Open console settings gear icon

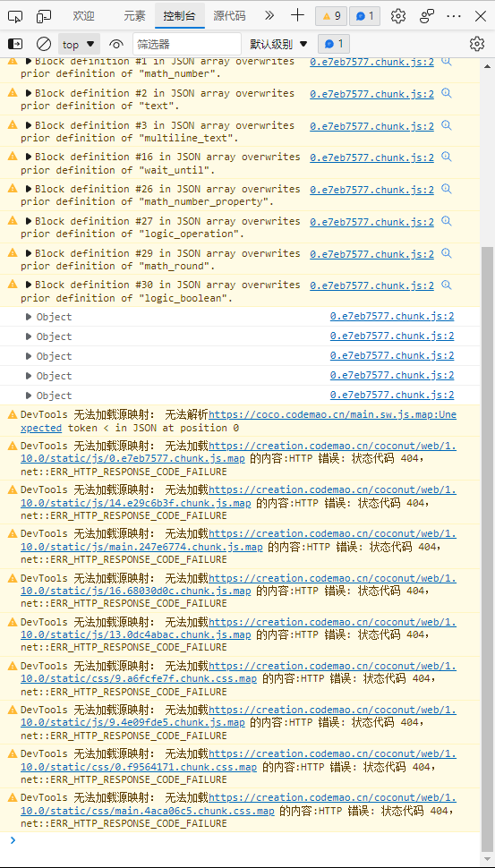[x=477, y=44]
